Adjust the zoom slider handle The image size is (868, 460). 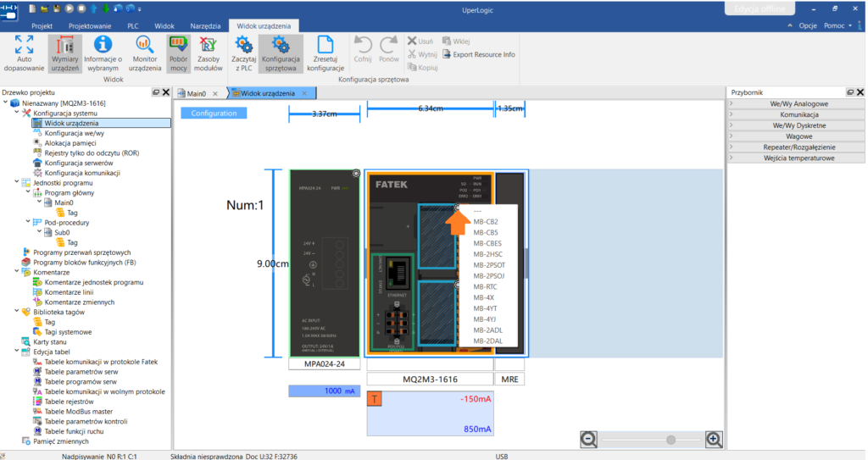[x=671, y=440]
